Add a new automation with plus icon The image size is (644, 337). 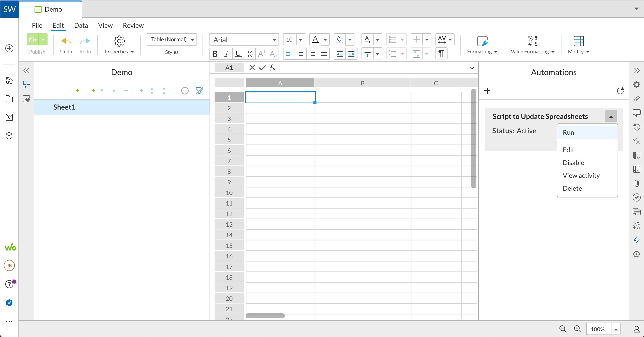point(487,91)
